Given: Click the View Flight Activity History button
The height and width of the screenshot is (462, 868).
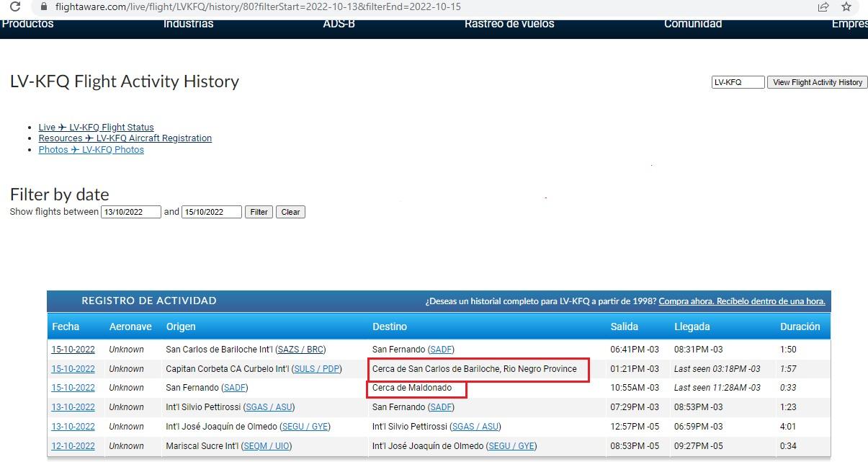Looking at the screenshot, I should tap(817, 82).
